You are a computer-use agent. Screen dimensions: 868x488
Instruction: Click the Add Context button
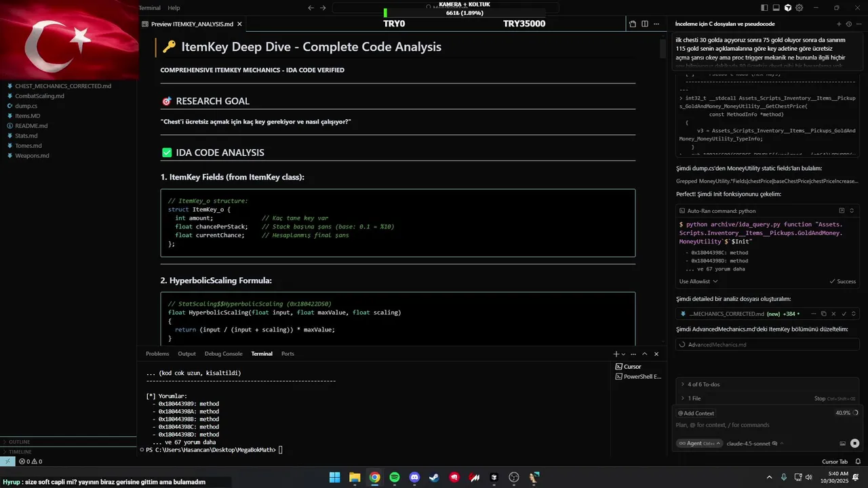click(696, 413)
